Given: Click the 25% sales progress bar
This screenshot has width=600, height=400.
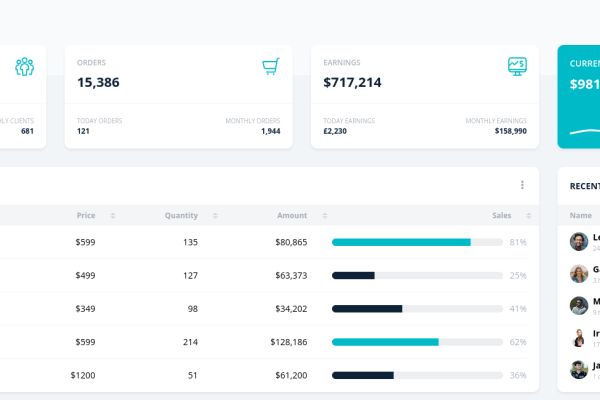Looking at the screenshot, I should click(417, 276).
